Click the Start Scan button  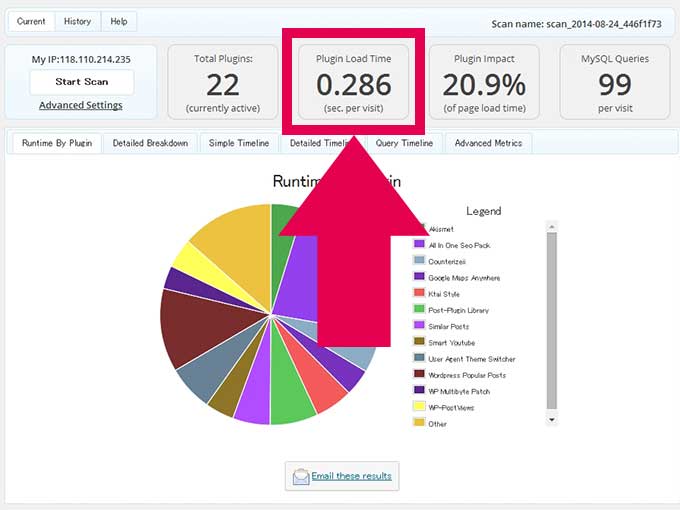click(82, 82)
